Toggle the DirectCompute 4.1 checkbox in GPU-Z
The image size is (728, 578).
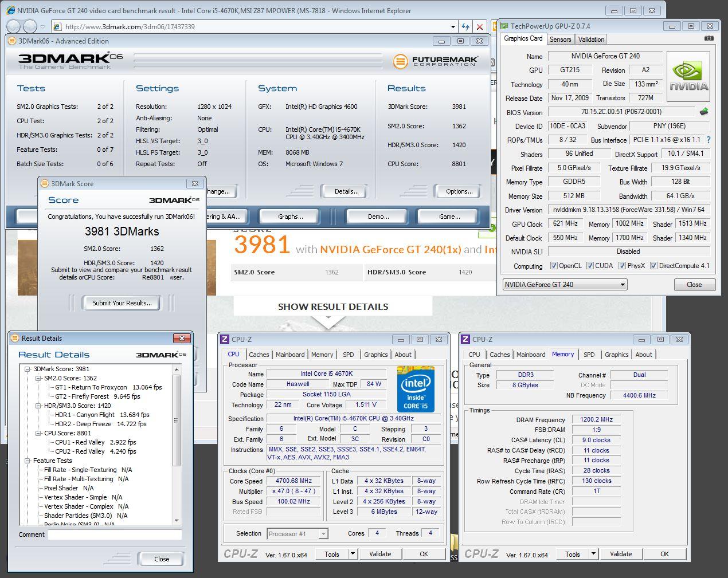pos(653,266)
